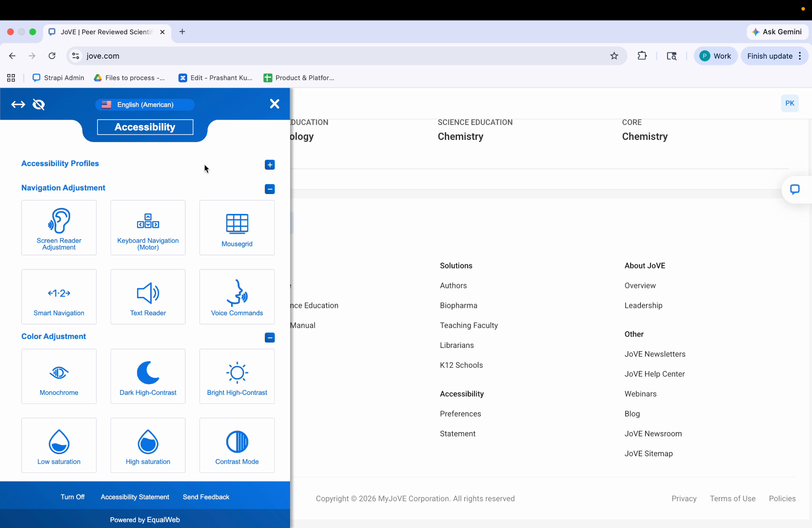Screen dimensions: 812x528
Task: Select the JoVE Peer Reviewed tab
Action: tap(107, 32)
